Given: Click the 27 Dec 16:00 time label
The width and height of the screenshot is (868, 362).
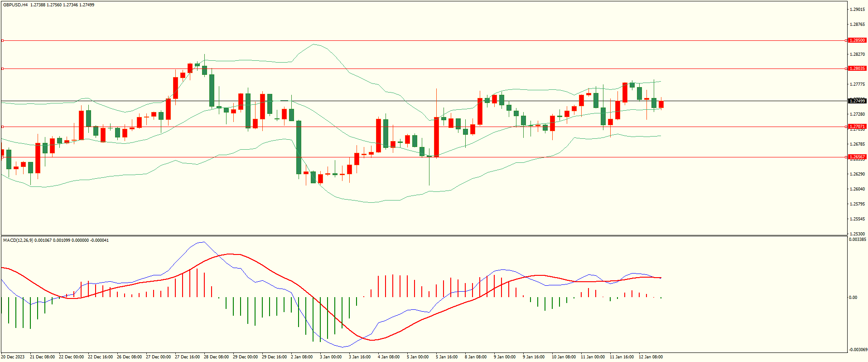Looking at the screenshot, I should click(x=187, y=357).
